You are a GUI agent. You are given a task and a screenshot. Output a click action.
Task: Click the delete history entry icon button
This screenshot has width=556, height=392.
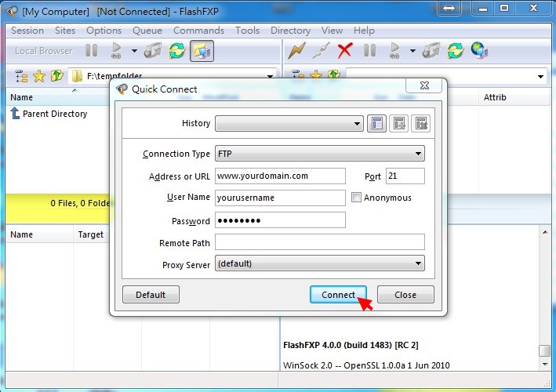click(x=421, y=123)
